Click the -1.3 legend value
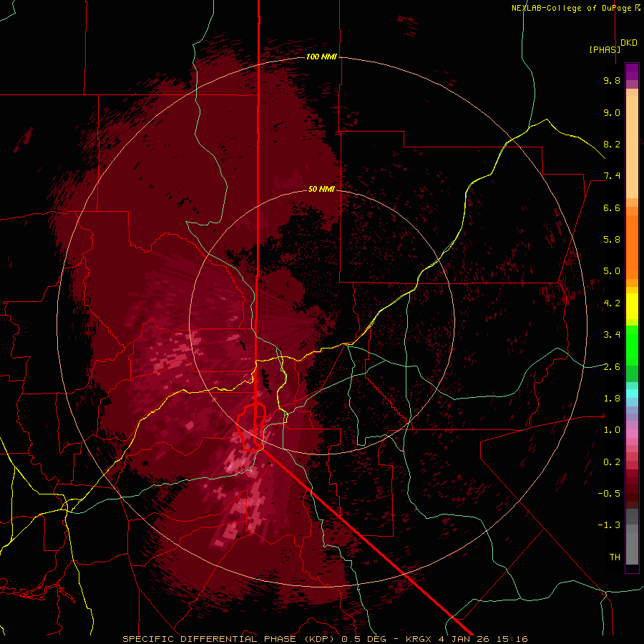Image resolution: width=644 pixels, height=644 pixels. click(x=609, y=525)
